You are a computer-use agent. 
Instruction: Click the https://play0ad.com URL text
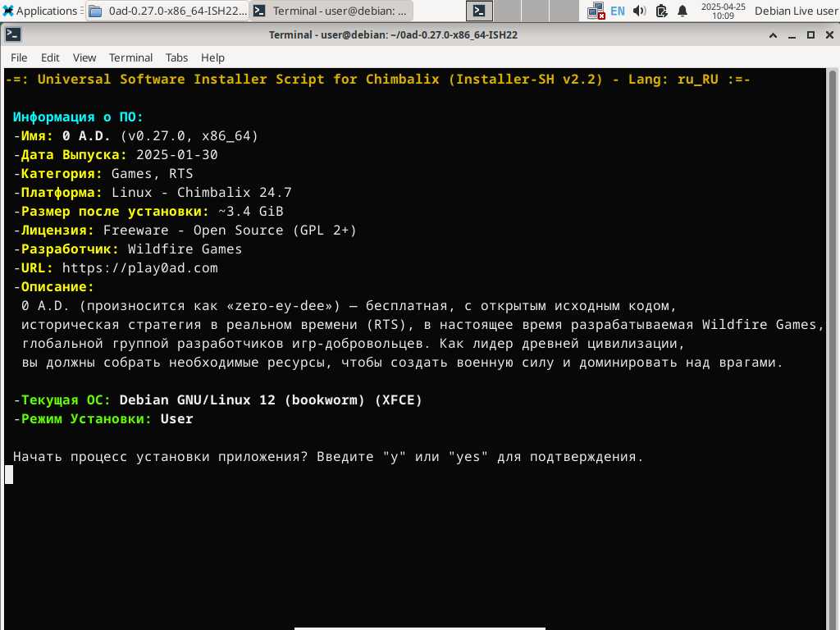click(139, 268)
